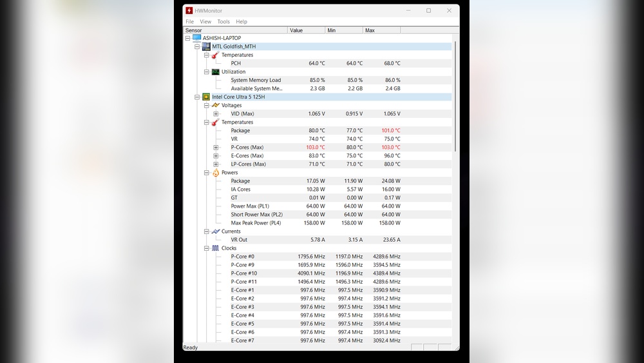Click the Voltages waveform icon

(216, 105)
